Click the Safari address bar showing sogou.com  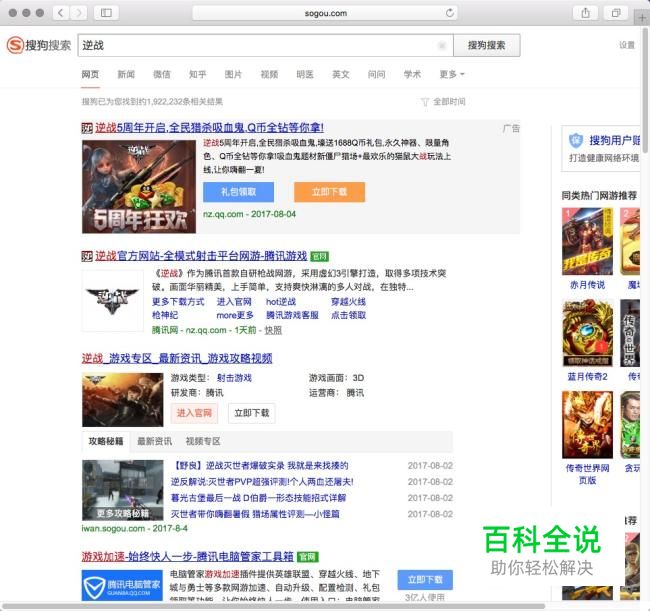[325, 13]
